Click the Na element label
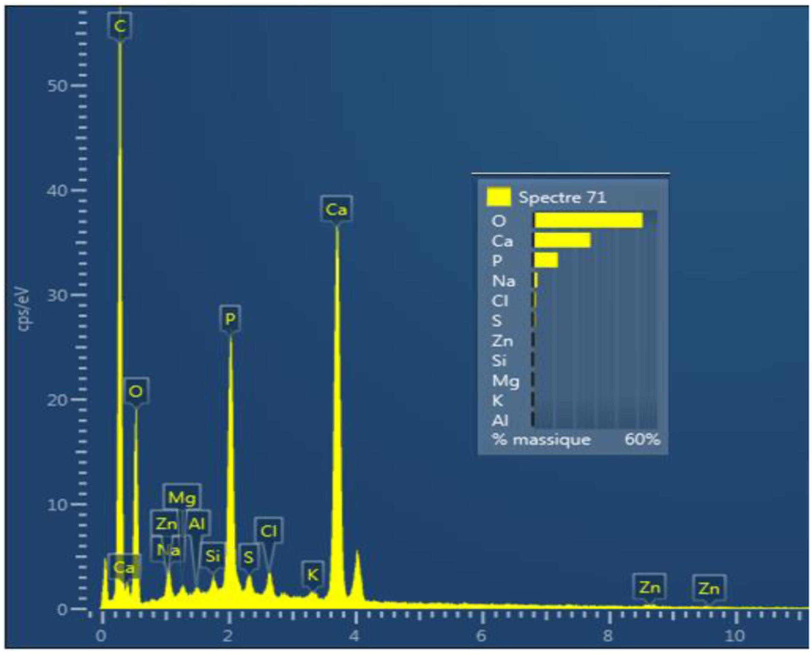 [168, 550]
